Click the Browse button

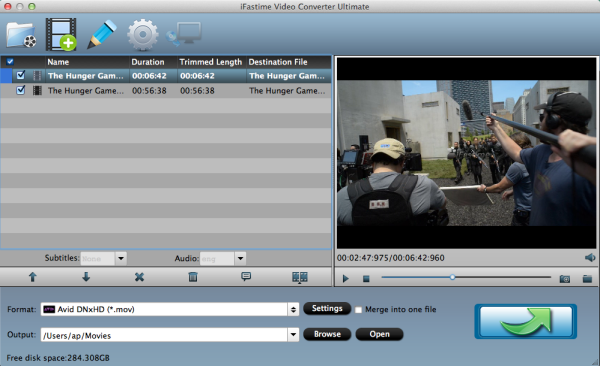(327, 334)
